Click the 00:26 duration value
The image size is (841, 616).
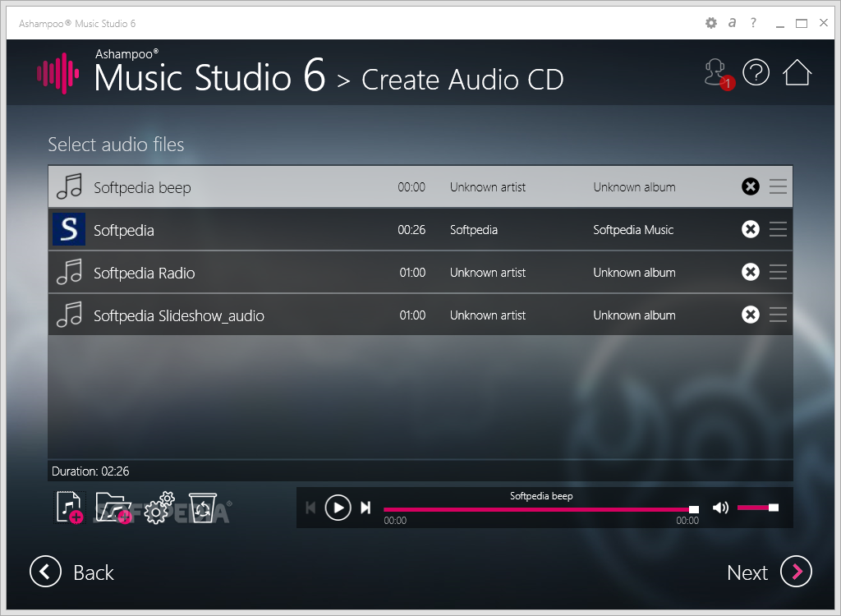[411, 230]
